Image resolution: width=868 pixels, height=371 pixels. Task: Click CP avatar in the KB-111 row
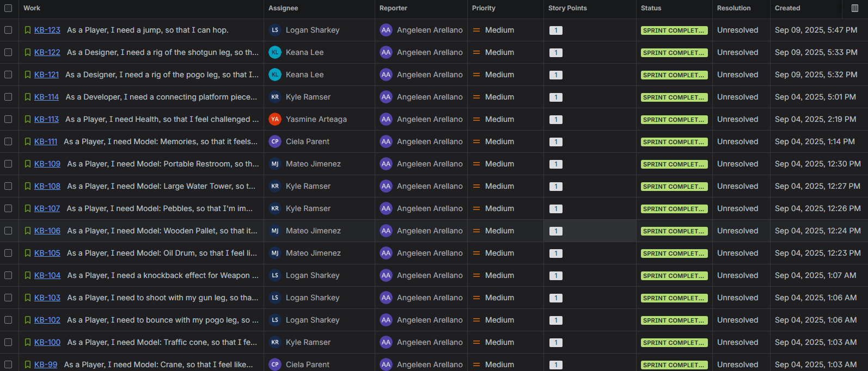[275, 141]
